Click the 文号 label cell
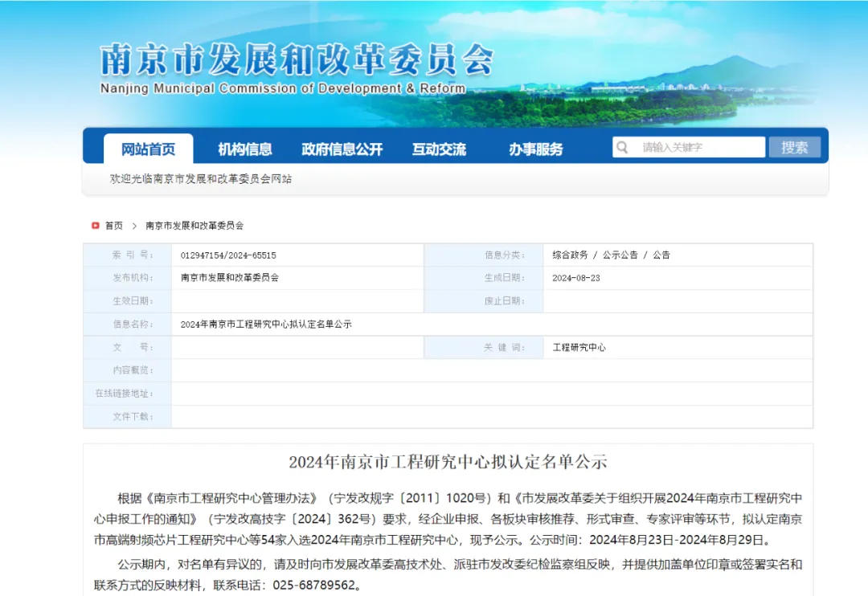 (128, 347)
